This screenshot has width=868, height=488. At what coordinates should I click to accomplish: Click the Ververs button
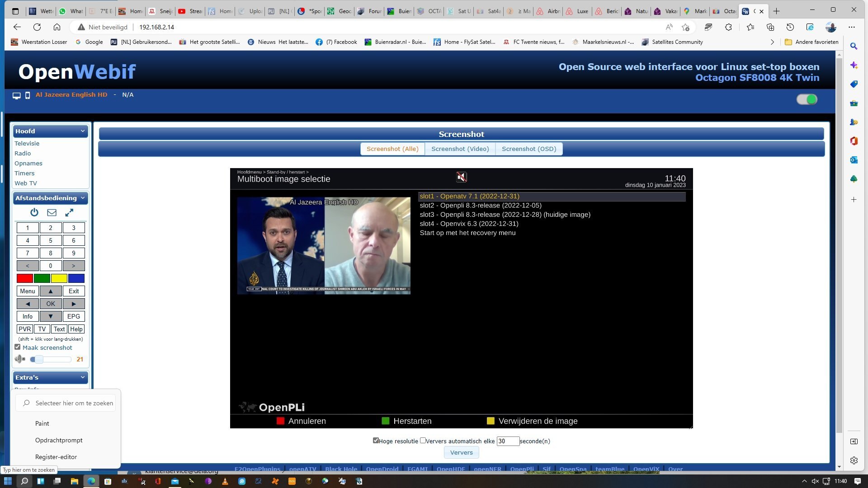(461, 452)
